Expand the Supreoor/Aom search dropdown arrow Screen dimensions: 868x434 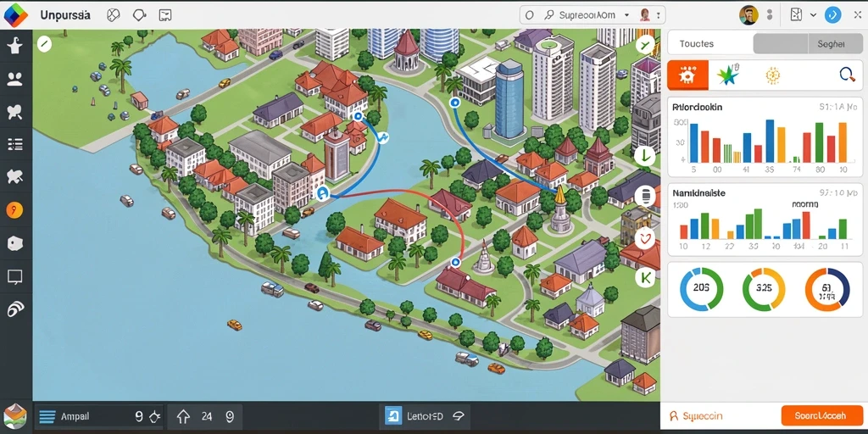pos(626,15)
